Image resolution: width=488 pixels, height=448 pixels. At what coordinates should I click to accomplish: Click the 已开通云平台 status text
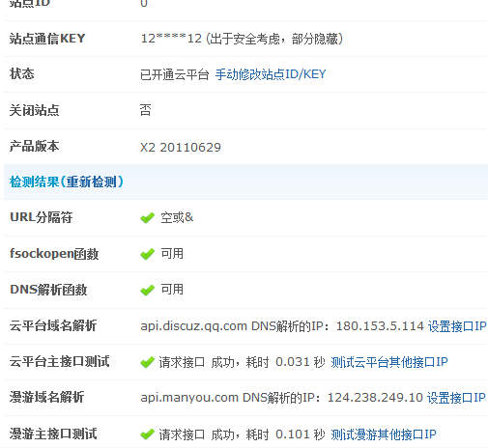[175, 74]
